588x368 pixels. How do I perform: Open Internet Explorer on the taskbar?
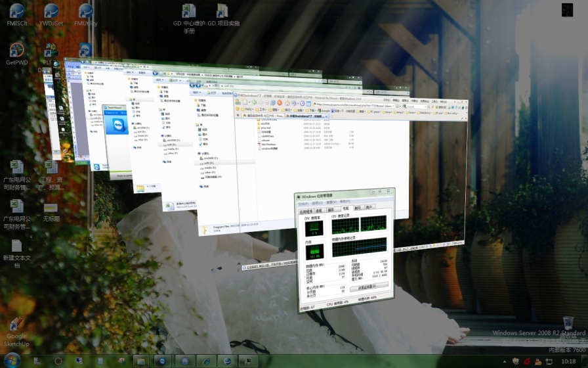206,361
